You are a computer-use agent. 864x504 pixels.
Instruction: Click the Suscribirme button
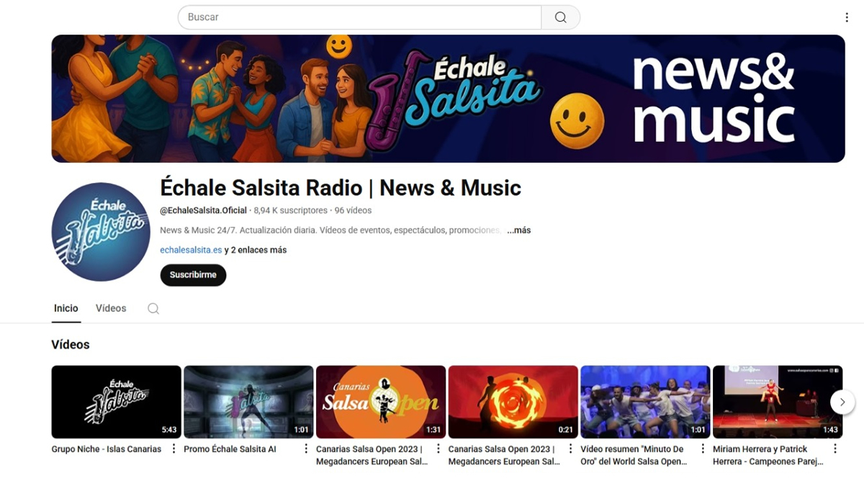click(x=193, y=275)
